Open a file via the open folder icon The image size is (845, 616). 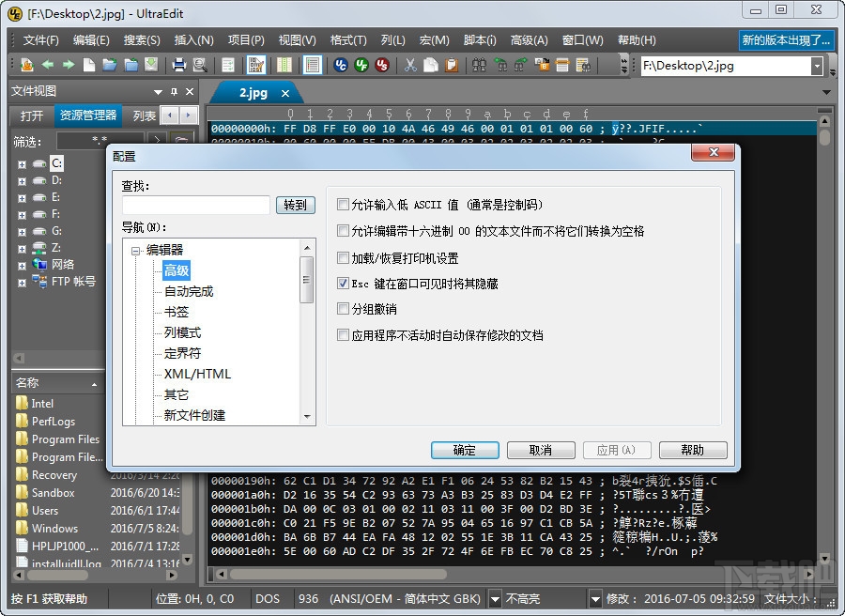click(110, 65)
